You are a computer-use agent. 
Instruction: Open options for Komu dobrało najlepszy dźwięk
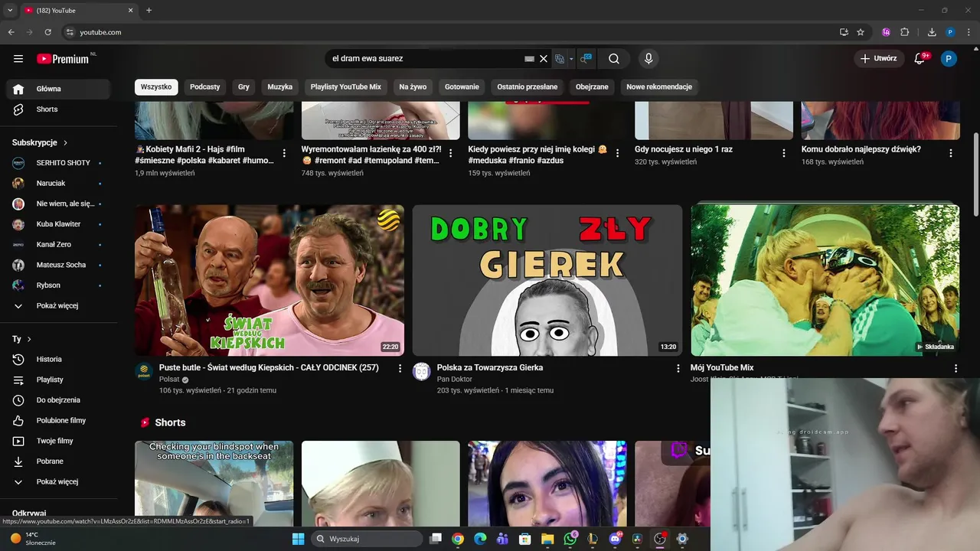(951, 153)
